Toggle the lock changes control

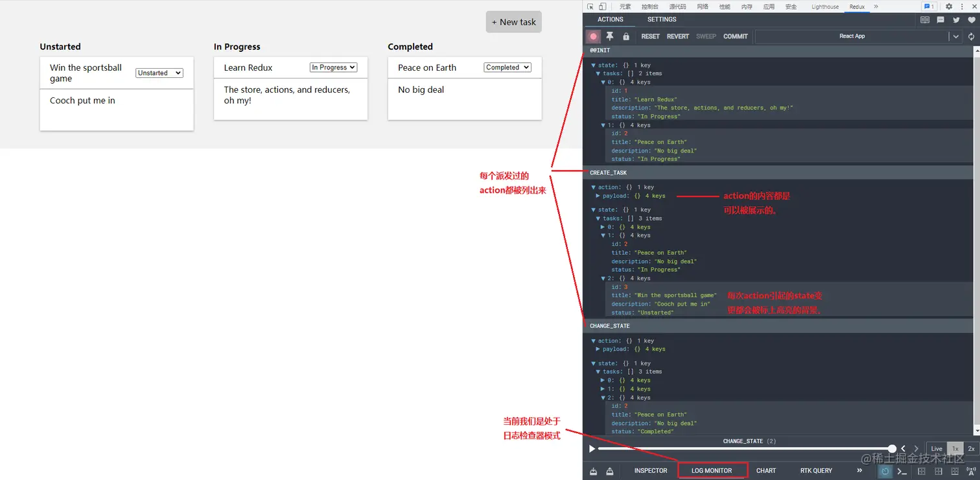tap(625, 36)
